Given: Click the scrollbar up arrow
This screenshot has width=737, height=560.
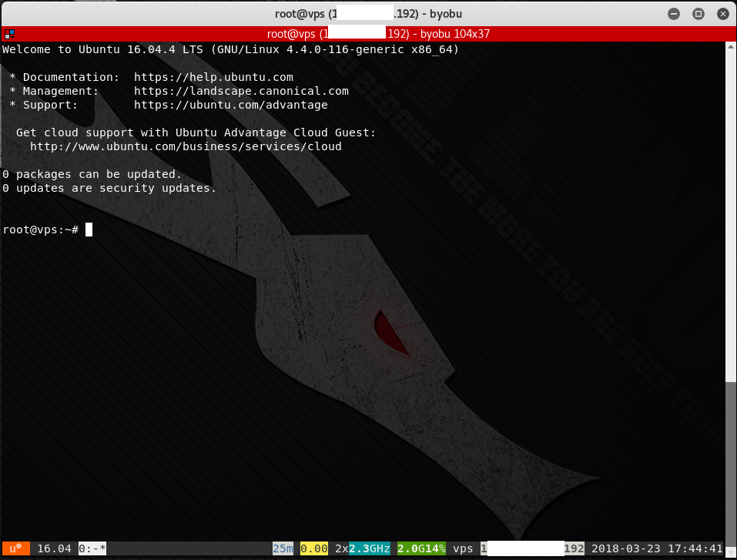Looking at the screenshot, I should pos(730,46).
